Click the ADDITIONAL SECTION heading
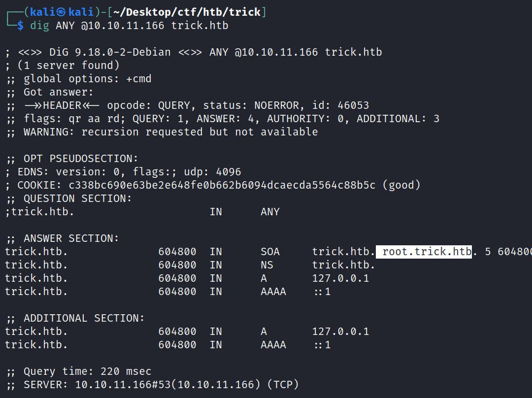The width and height of the screenshot is (532, 398). [x=84, y=318]
